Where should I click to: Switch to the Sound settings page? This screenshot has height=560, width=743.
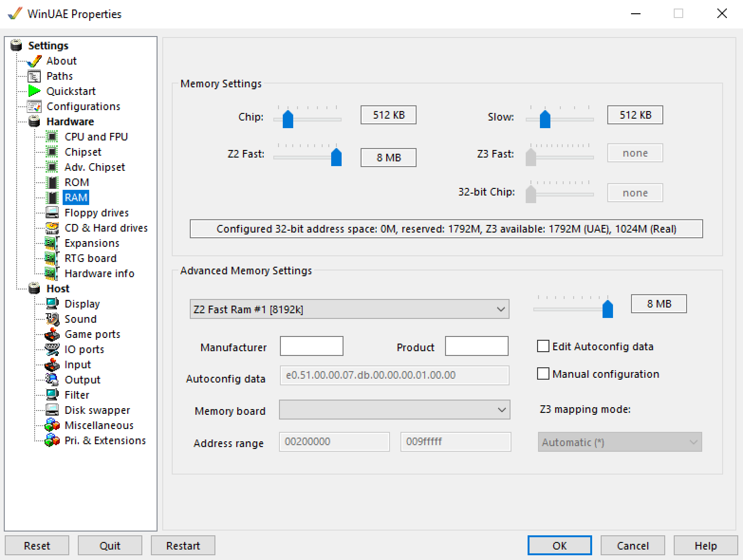point(81,319)
